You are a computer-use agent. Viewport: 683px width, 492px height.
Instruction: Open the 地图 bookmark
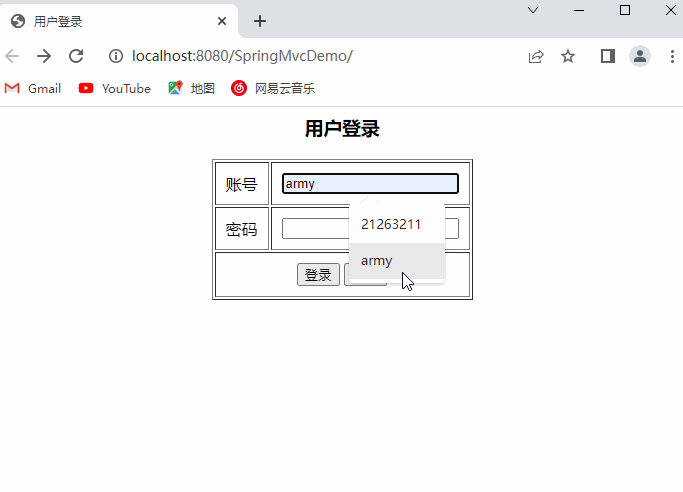[x=192, y=88]
